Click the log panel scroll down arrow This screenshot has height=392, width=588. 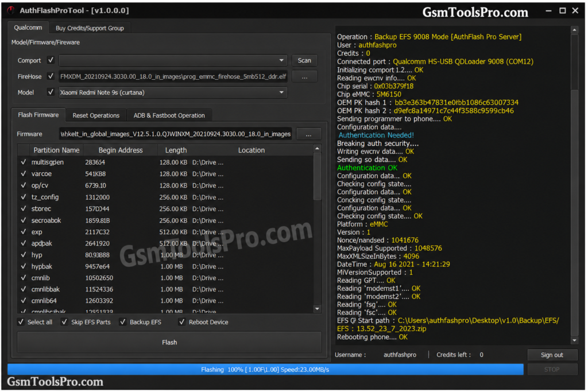tap(574, 340)
